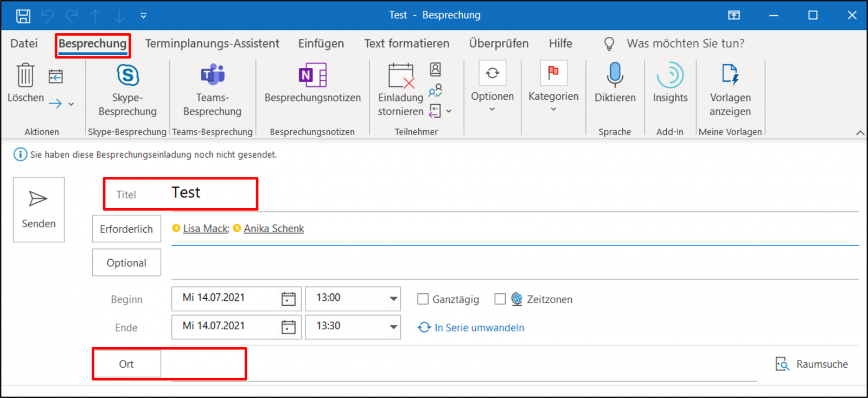Open Raumsuche room finder
This screenshot has height=398, width=868.
pos(812,364)
